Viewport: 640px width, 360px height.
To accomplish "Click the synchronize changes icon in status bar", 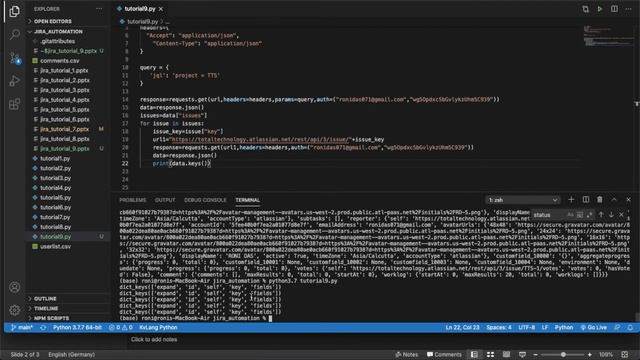I will tap(43, 327).
